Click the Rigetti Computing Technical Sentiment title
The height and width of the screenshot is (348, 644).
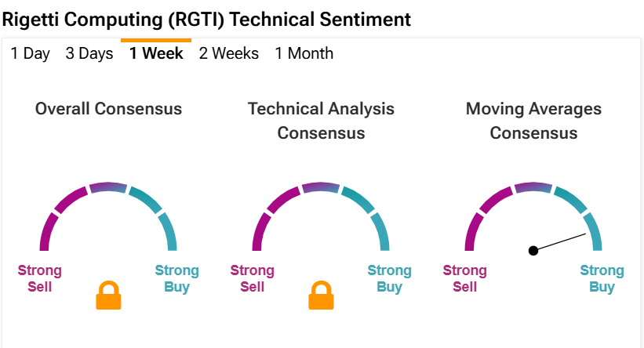(206, 20)
